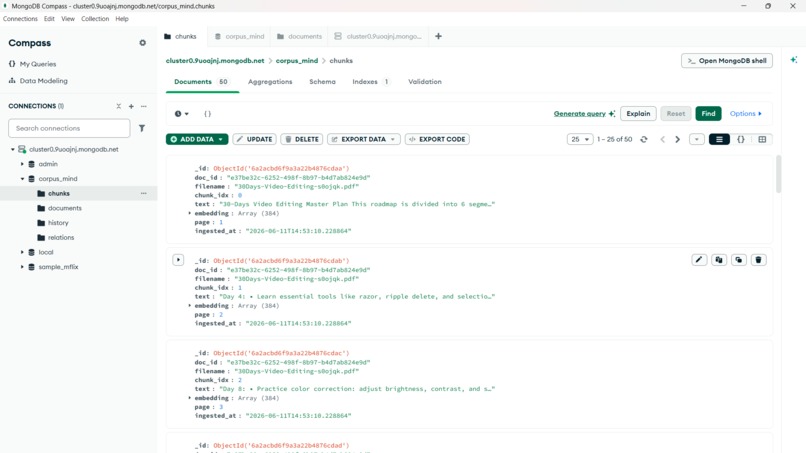Screen dimensions: 806x453
Task: Click EXPORT CODE button
Action: [437, 139]
